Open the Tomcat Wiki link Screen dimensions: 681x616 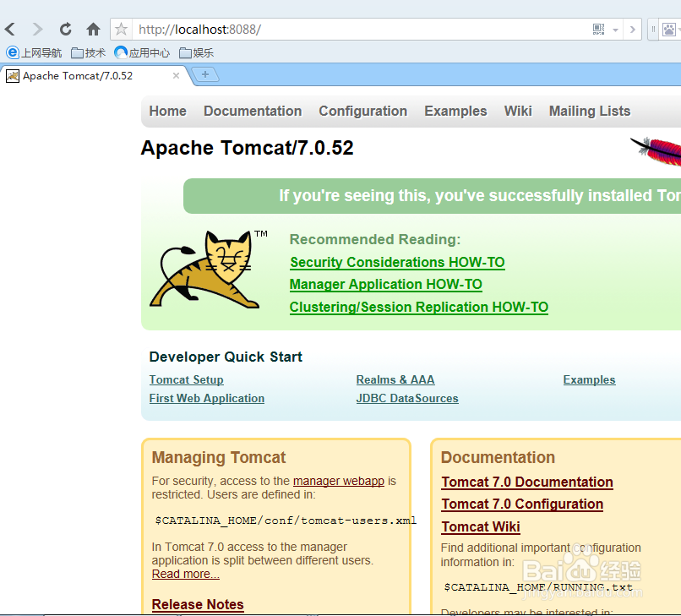point(481,527)
